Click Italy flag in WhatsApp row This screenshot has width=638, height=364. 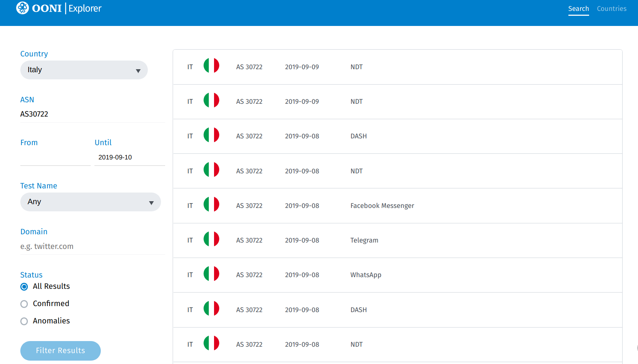coord(211,274)
